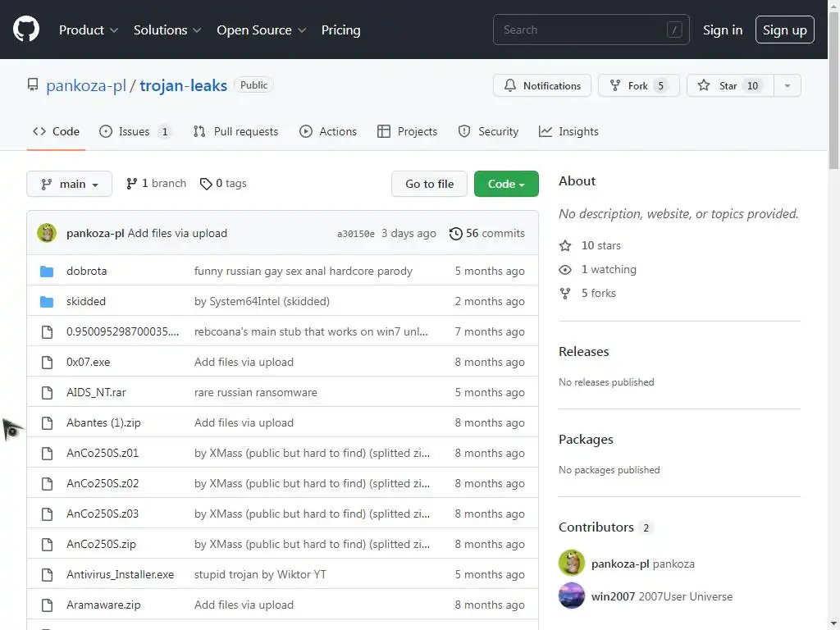
Task: Click the file icon beside Antivirus_Installer.exe
Action: (x=47, y=575)
